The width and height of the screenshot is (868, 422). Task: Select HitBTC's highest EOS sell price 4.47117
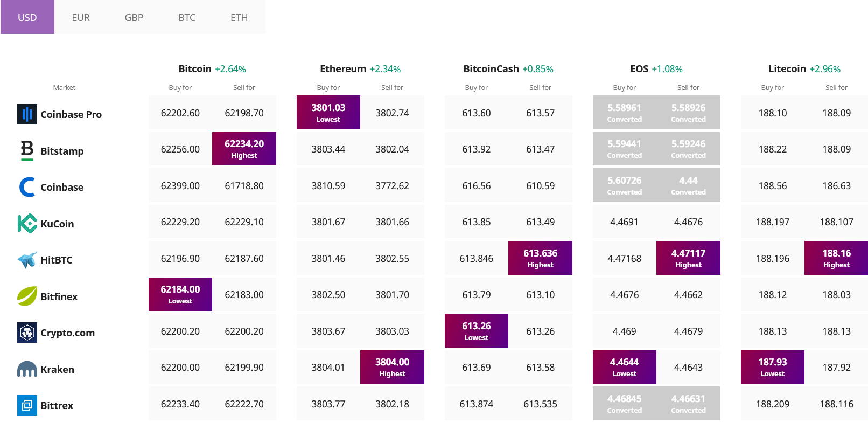coord(689,258)
